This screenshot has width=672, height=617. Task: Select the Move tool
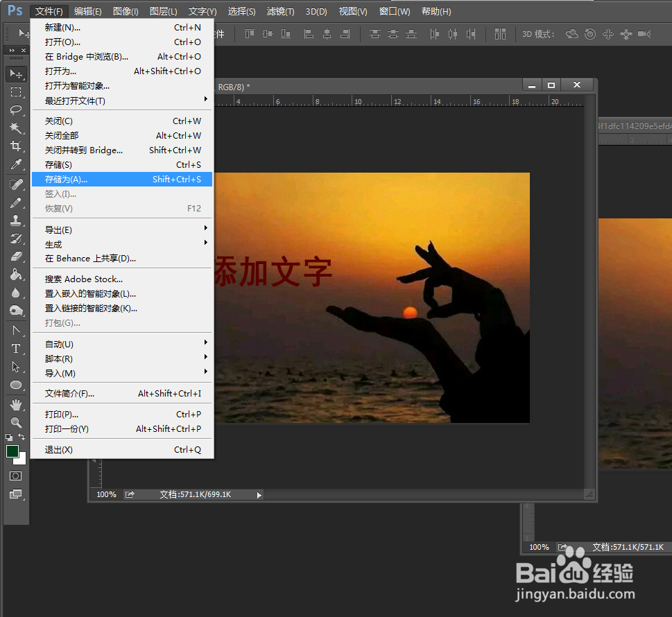(16, 74)
